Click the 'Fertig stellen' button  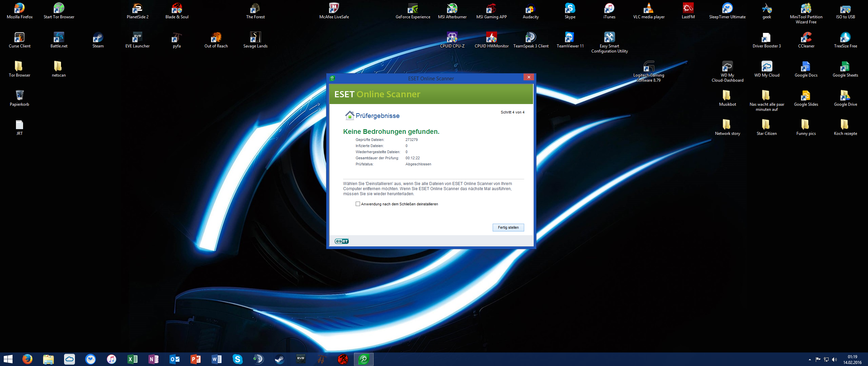508,227
